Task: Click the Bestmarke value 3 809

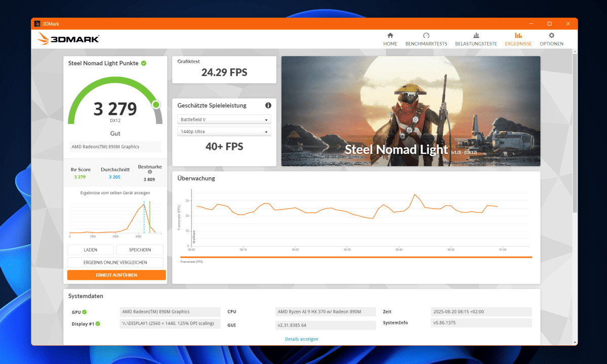Action: pyautogui.click(x=149, y=179)
